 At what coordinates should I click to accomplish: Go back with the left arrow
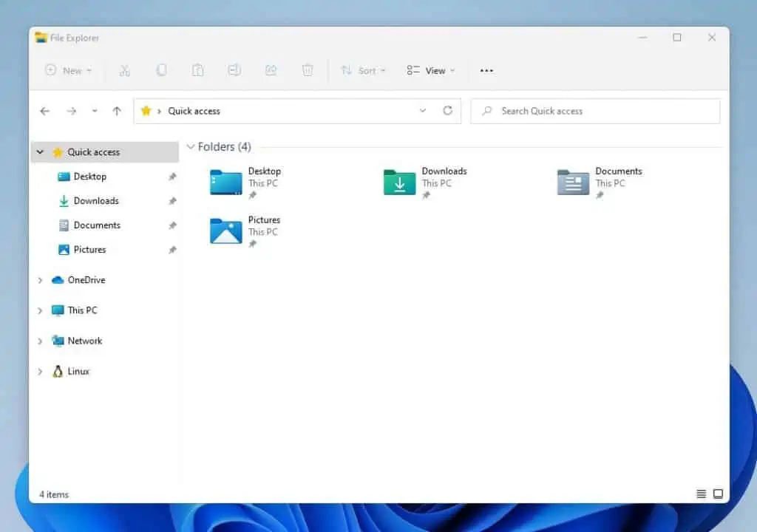[x=45, y=111]
